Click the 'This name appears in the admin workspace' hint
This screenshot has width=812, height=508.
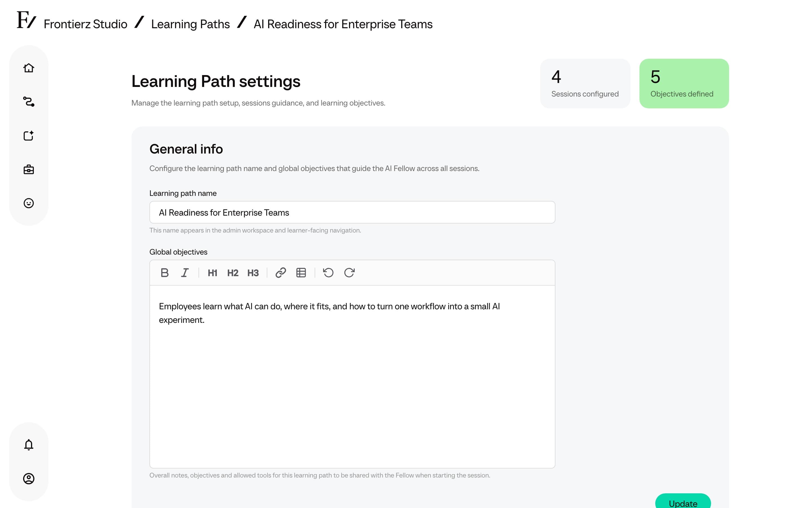click(x=255, y=231)
